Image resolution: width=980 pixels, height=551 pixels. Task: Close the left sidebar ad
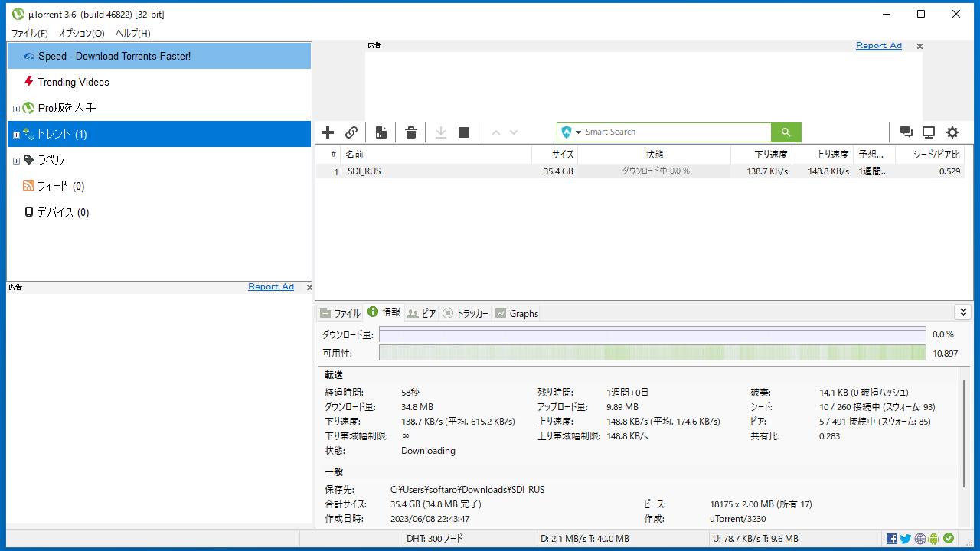coord(309,288)
